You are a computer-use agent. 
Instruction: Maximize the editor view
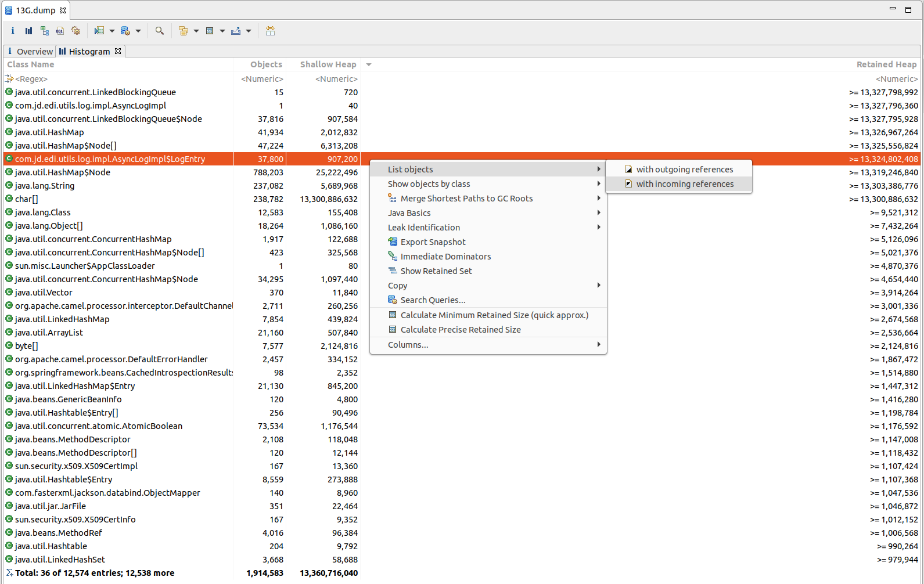pos(908,9)
